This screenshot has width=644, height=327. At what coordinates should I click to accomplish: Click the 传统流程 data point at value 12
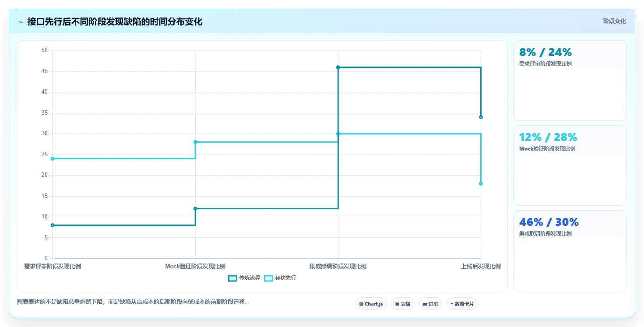pos(195,208)
